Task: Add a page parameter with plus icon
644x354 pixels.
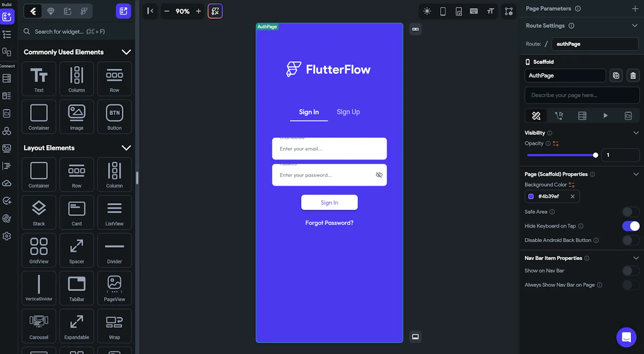Action: (635, 9)
